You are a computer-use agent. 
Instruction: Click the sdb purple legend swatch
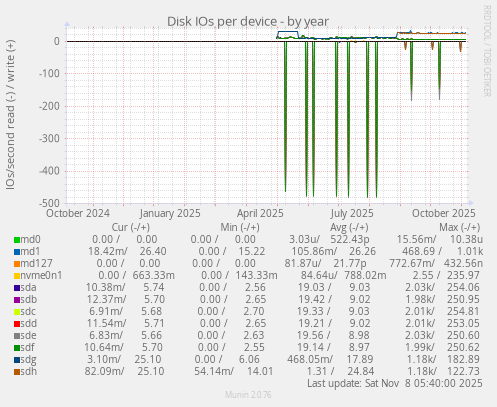tap(17, 300)
